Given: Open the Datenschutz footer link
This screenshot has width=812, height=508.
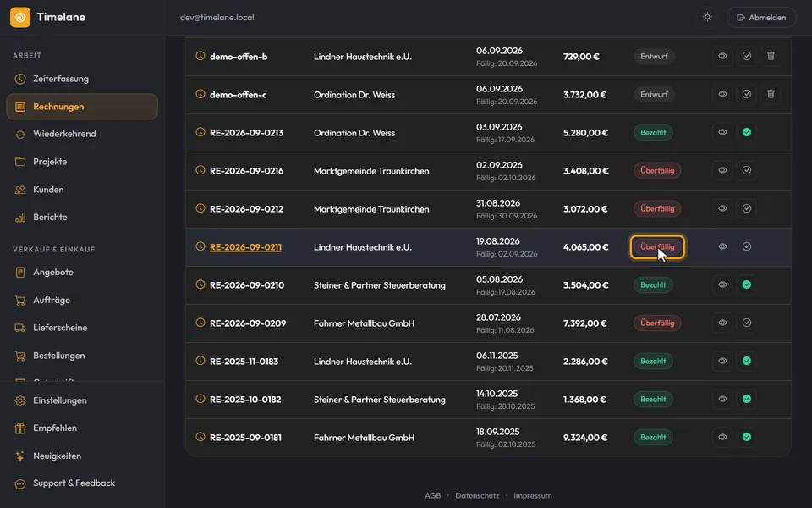Looking at the screenshot, I should pyautogui.click(x=477, y=495).
